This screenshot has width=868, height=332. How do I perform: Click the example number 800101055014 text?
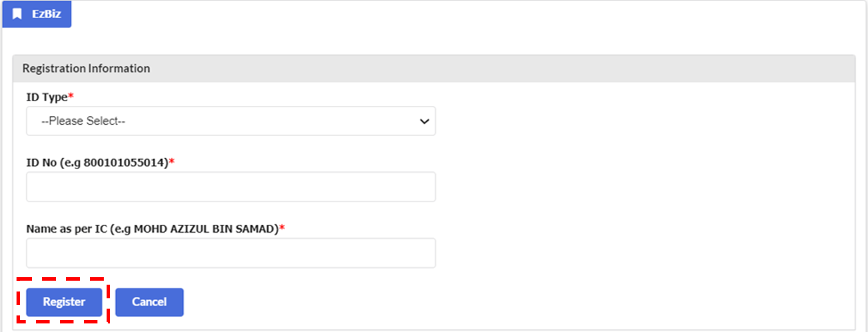tap(125, 163)
